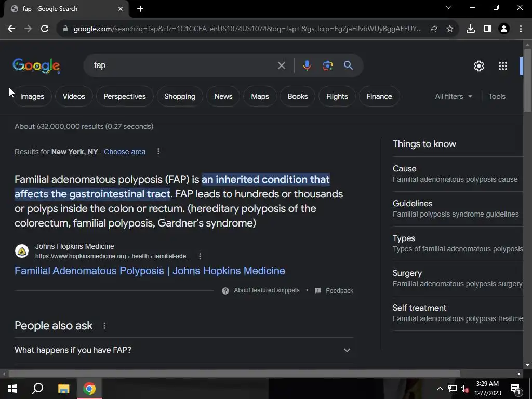532x399 pixels.
Task: Share this page from the address bar
Action: [x=433, y=29]
